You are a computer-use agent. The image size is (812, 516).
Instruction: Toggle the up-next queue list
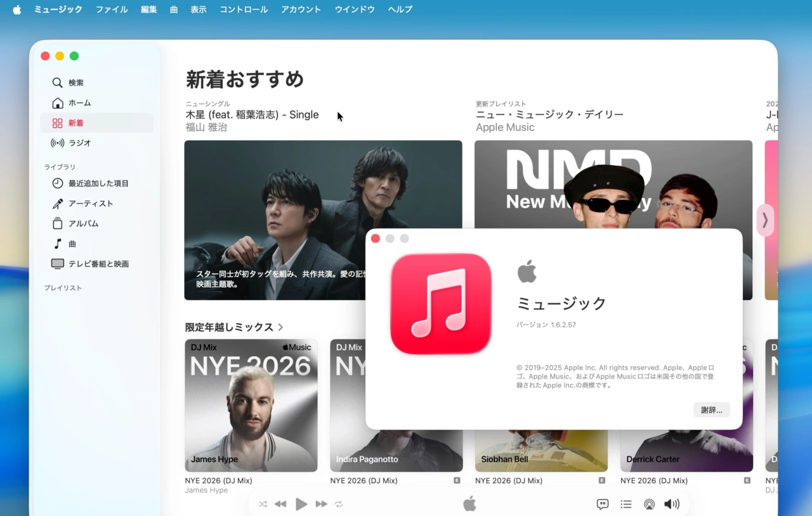[625, 504]
